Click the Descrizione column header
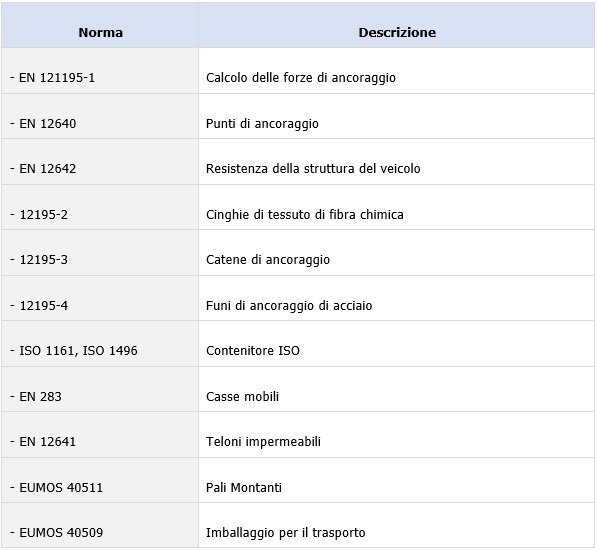This screenshot has width=598, height=551. (397, 25)
